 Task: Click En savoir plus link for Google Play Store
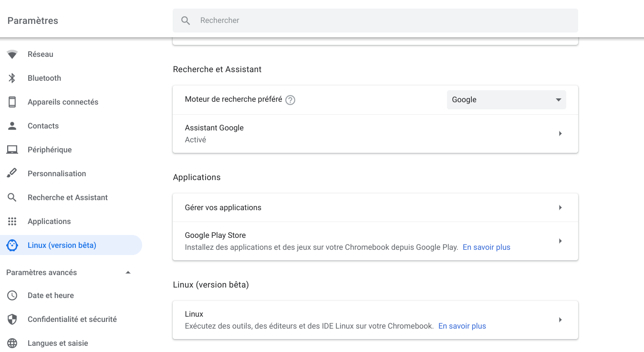point(487,247)
